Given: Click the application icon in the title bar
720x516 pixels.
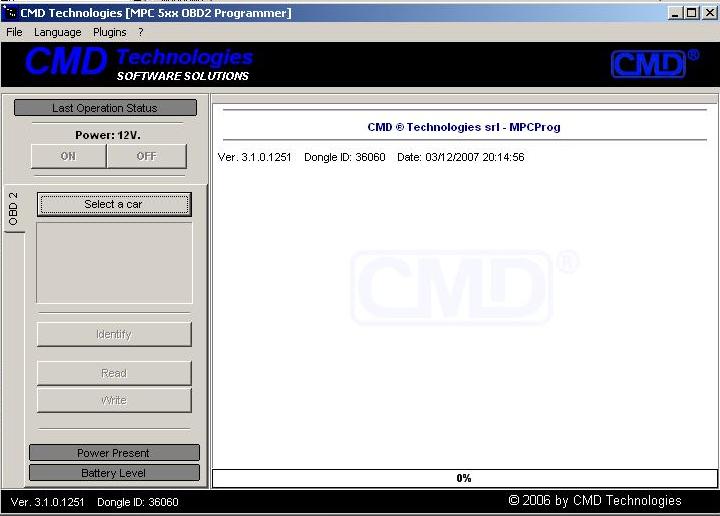Looking at the screenshot, I should [x=11, y=13].
